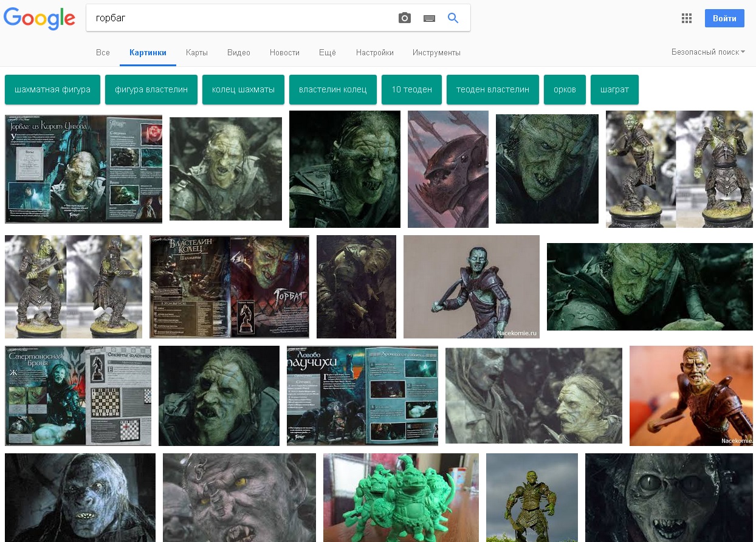Open second-row green orc twin figurine photo
This screenshot has width=756, height=542.
(x=74, y=287)
